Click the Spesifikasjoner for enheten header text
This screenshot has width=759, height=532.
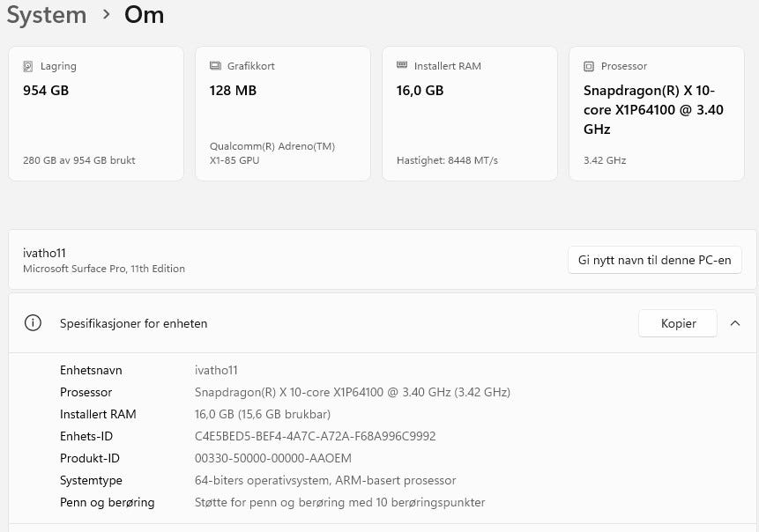(134, 323)
